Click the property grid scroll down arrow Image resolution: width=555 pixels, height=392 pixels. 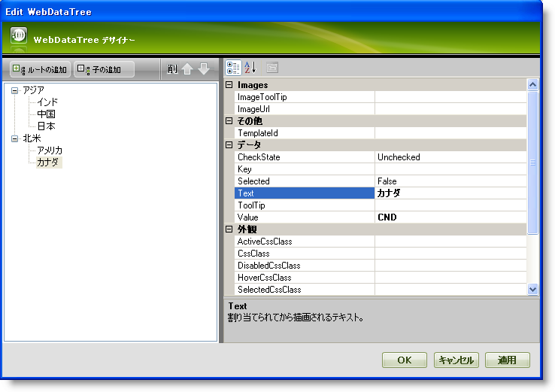click(x=532, y=290)
